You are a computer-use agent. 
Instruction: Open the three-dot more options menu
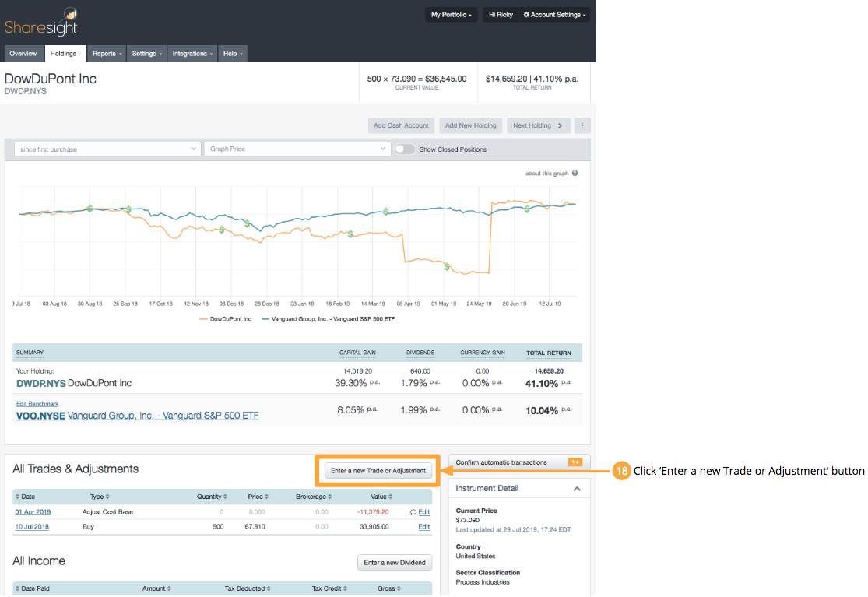pos(582,125)
